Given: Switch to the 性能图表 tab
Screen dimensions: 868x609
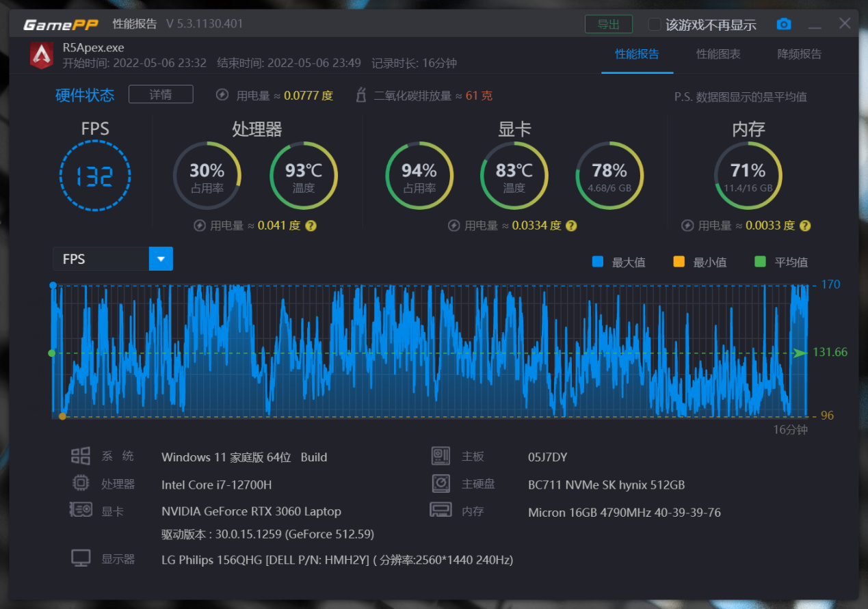Looking at the screenshot, I should (x=718, y=55).
